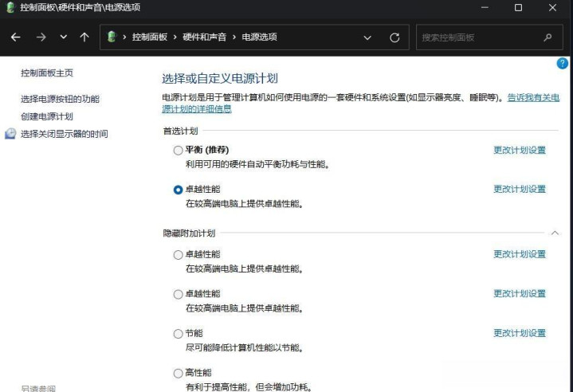Open 选择电源按钮的功能 link
Viewport: 573px width, 392px height.
coord(60,99)
